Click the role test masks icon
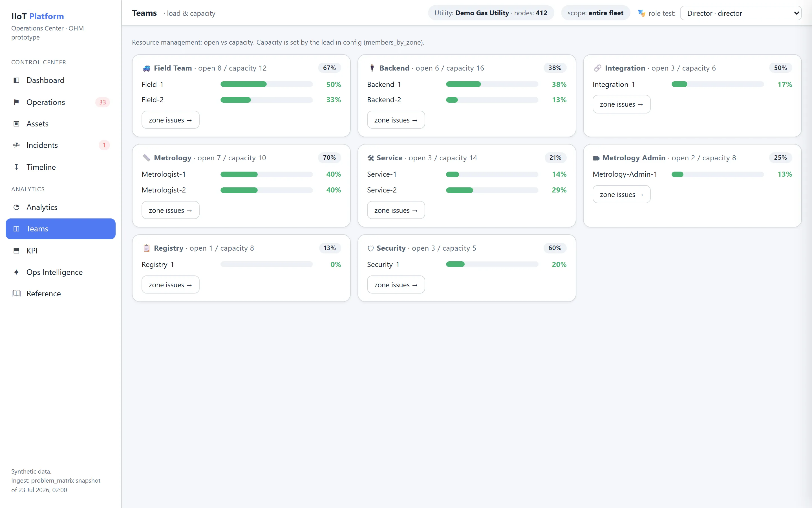 [x=641, y=14]
